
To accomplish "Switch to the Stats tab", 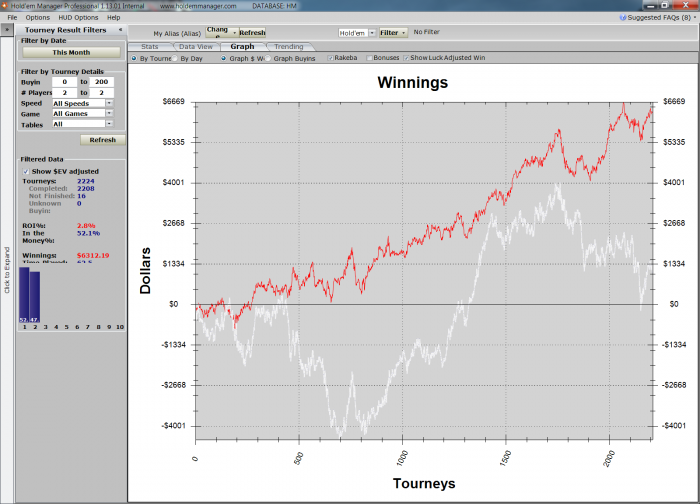I will coord(150,46).
